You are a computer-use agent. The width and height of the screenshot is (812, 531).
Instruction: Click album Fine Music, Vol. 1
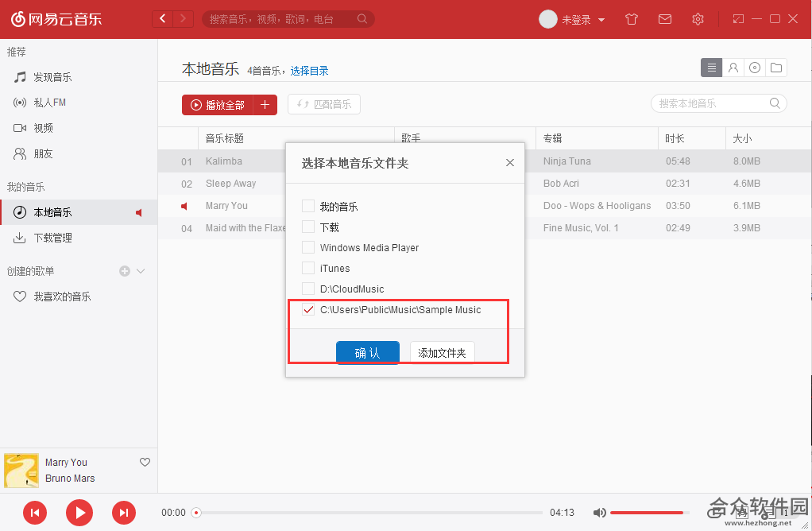[581, 228]
